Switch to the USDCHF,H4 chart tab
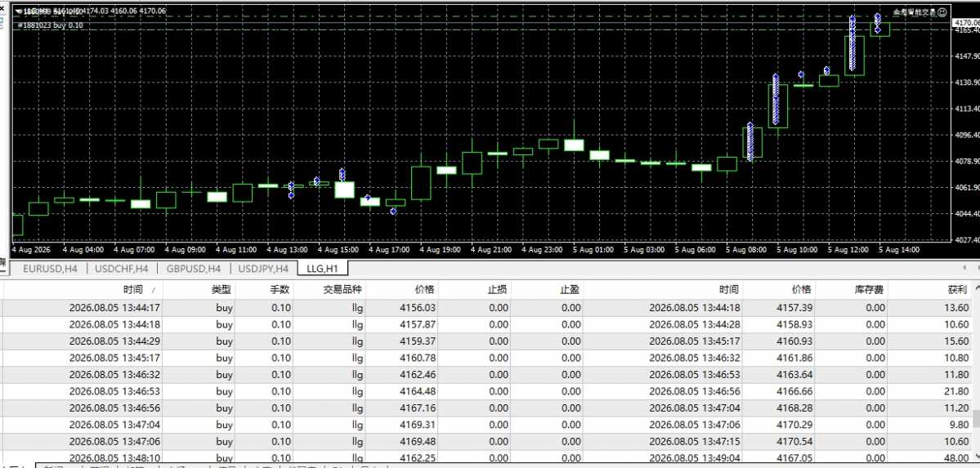 (121, 269)
